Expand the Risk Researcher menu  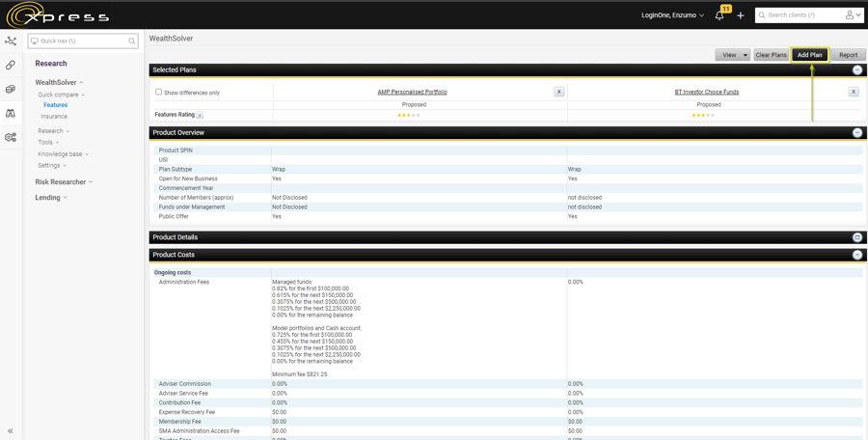pyautogui.click(x=64, y=181)
